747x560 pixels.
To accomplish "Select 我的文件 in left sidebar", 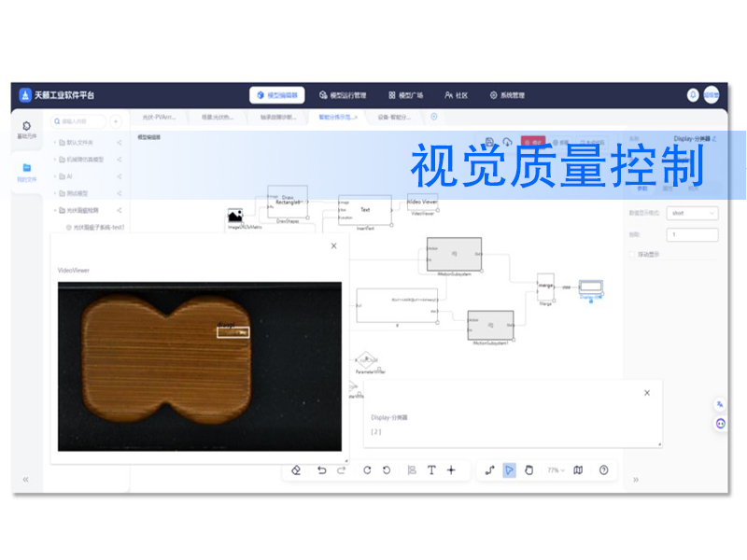I will click(x=27, y=173).
